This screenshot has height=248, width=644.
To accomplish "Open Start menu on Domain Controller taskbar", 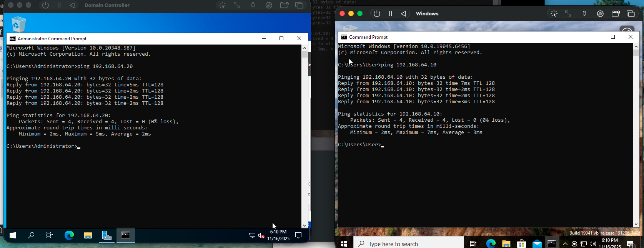I will coord(12,235).
